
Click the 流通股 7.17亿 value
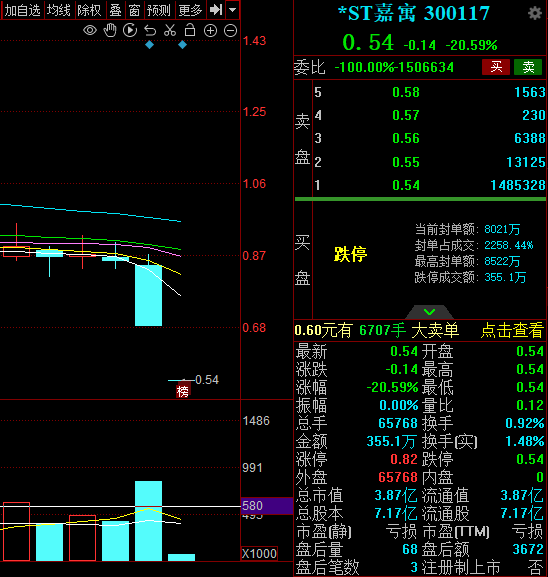(522, 513)
